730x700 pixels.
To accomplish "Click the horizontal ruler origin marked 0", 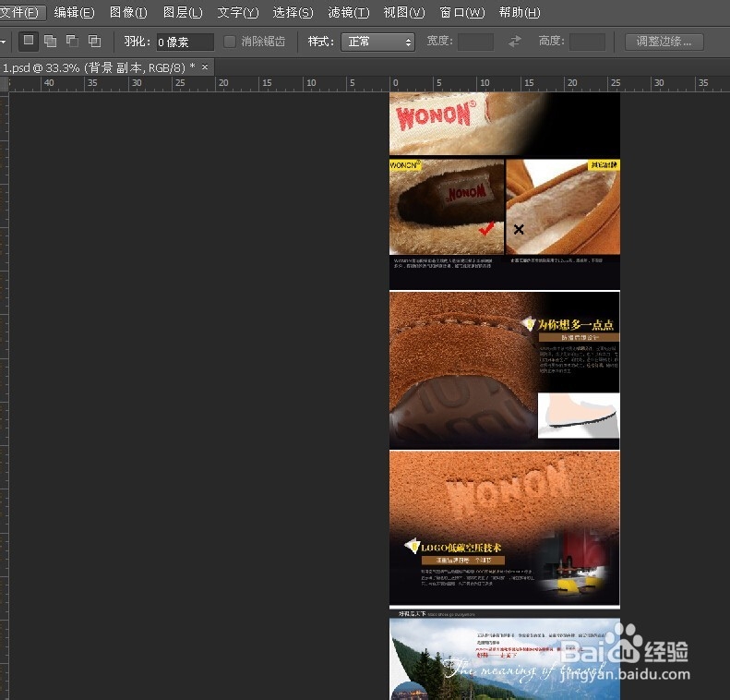I will [x=395, y=83].
